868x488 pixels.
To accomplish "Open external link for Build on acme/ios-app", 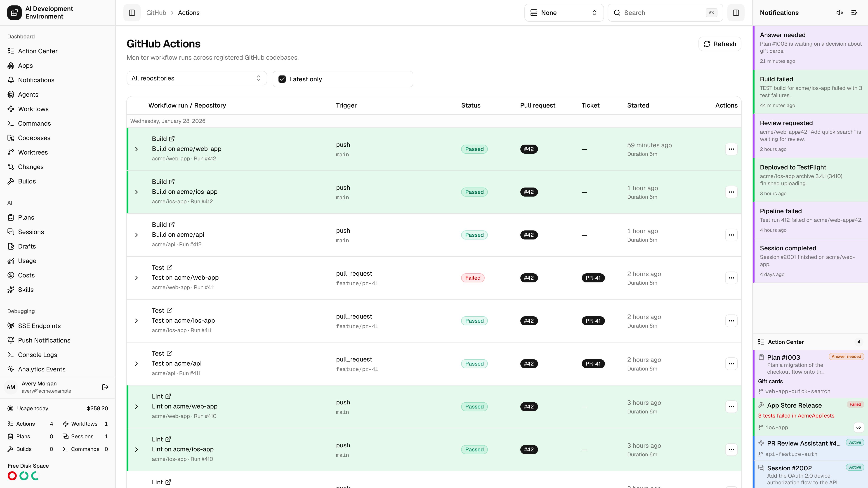I will (172, 182).
